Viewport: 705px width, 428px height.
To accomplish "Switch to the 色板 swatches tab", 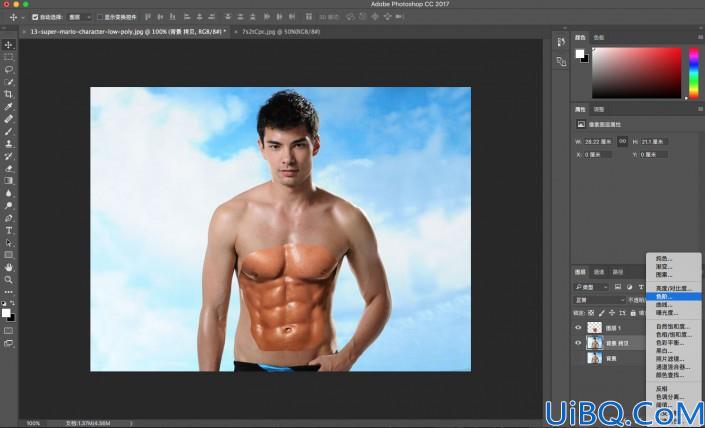I will click(x=599, y=38).
